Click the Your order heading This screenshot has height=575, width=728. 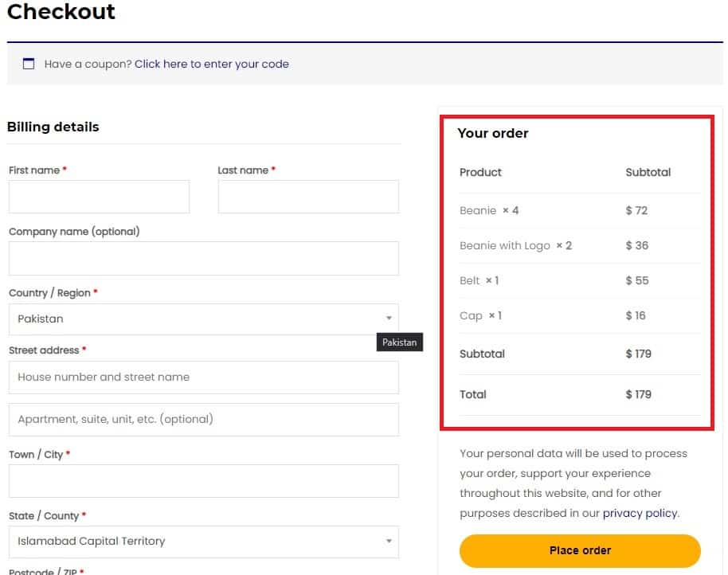(x=493, y=134)
